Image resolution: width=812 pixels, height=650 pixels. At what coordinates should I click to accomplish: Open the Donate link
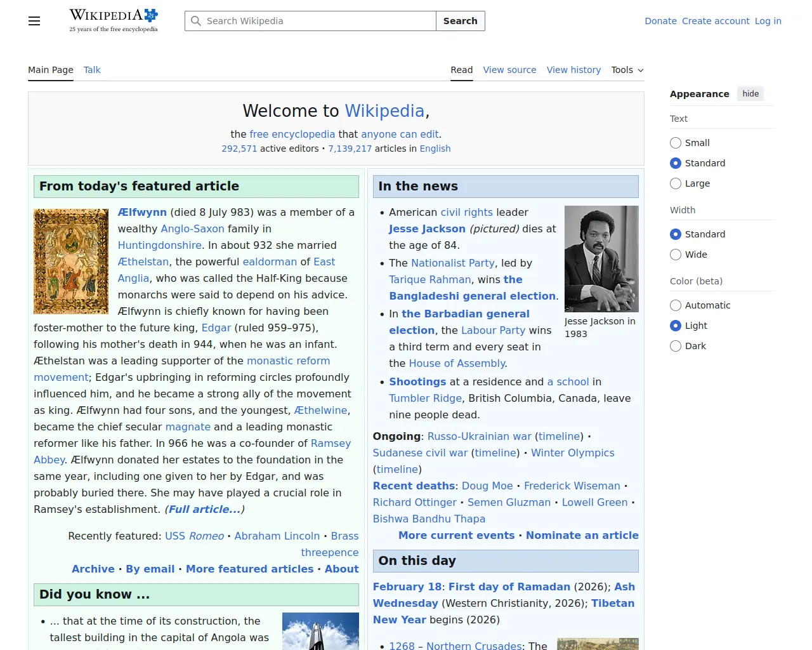660,21
